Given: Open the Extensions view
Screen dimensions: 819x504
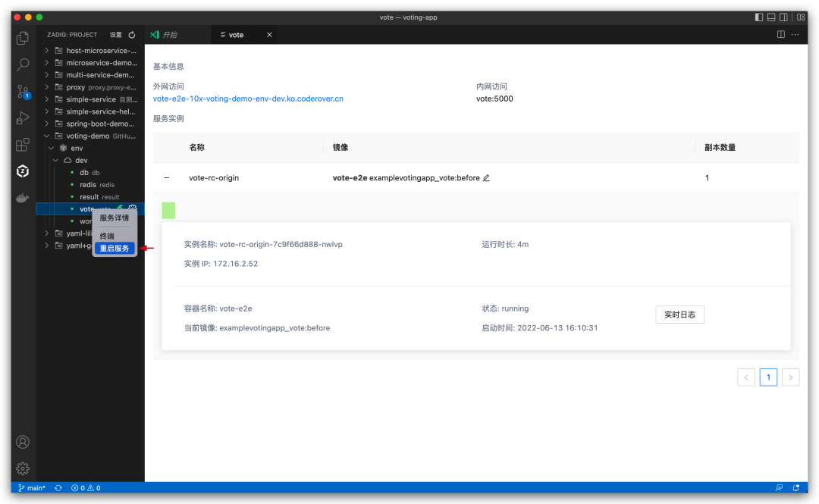Looking at the screenshot, I should [x=23, y=144].
